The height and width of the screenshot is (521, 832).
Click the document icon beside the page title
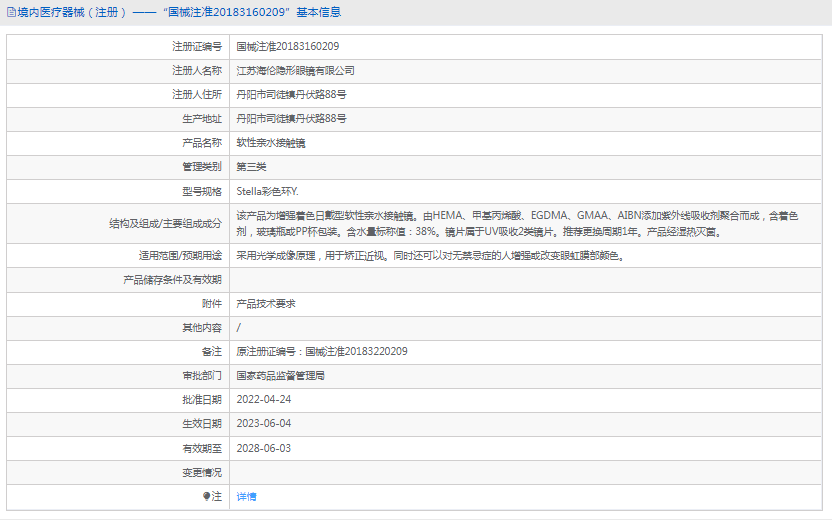pyautogui.click(x=11, y=12)
